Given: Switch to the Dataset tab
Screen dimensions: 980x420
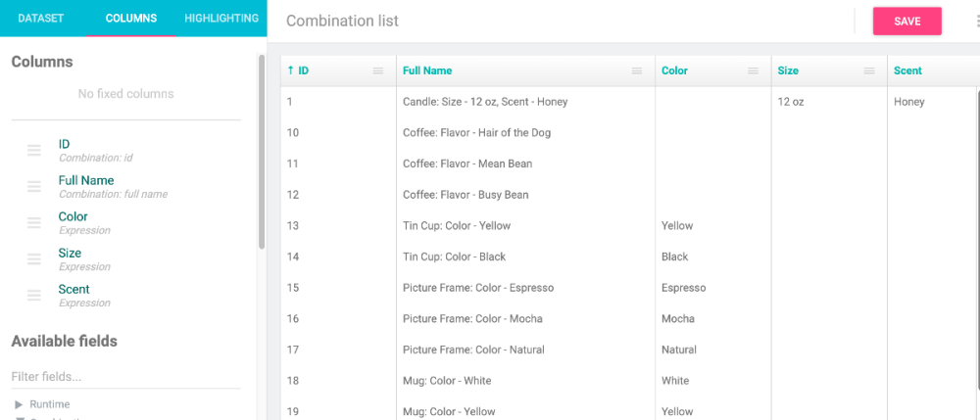Looking at the screenshot, I should (x=40, y=18).
